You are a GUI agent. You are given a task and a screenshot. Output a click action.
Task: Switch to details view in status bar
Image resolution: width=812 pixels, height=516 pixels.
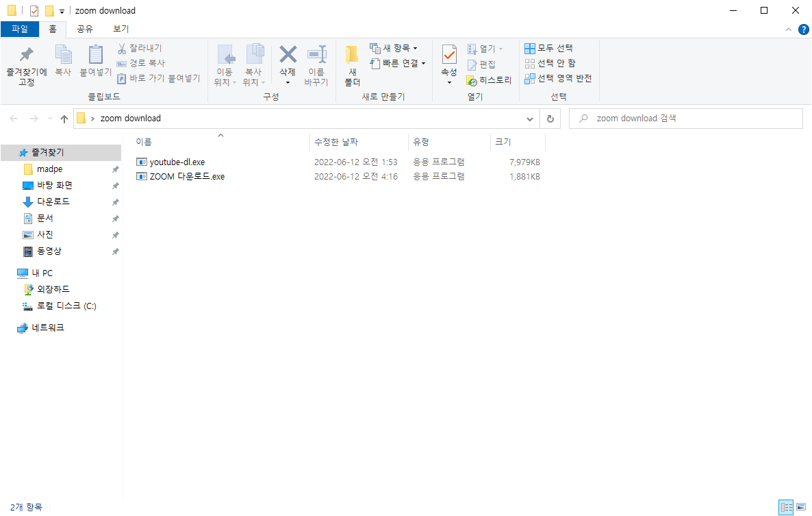tap(786, 507)
